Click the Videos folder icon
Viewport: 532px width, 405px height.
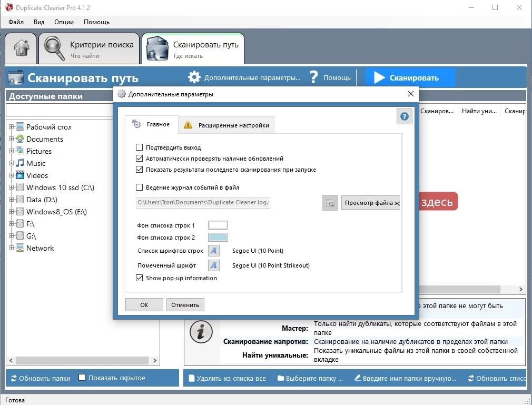(20, 175)
